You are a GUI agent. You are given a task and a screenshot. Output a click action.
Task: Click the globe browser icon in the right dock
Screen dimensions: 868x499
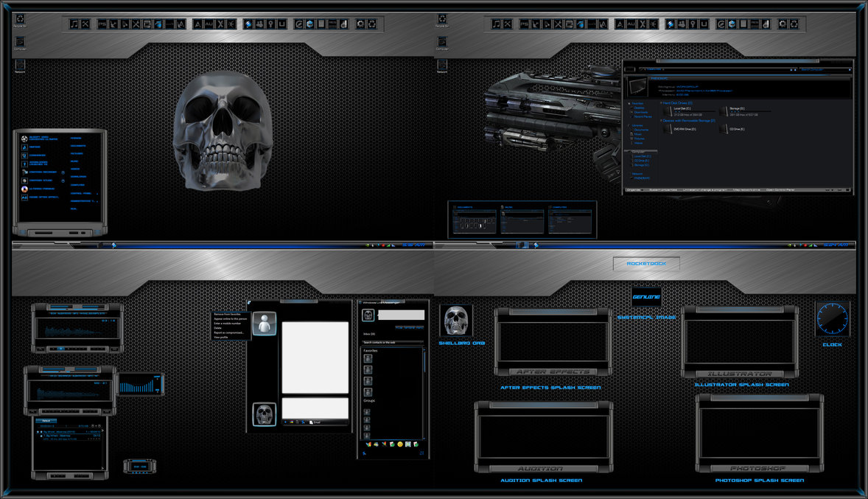(x=731, y=24)
